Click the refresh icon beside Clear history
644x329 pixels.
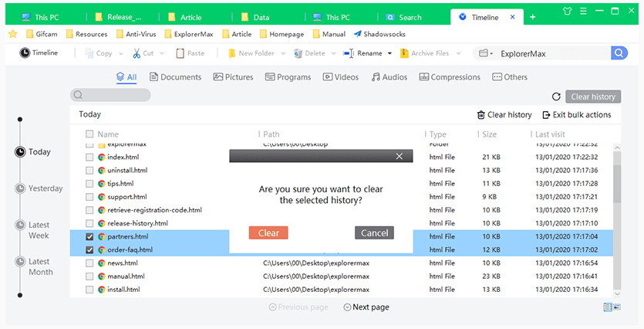tap(556, 97)
